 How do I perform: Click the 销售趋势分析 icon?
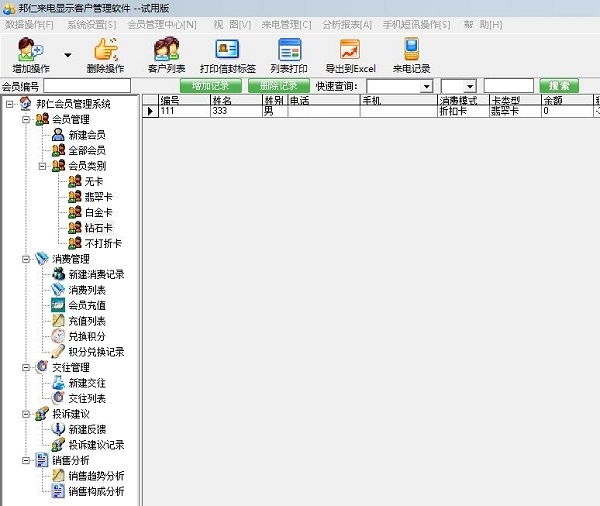point(58,476)
